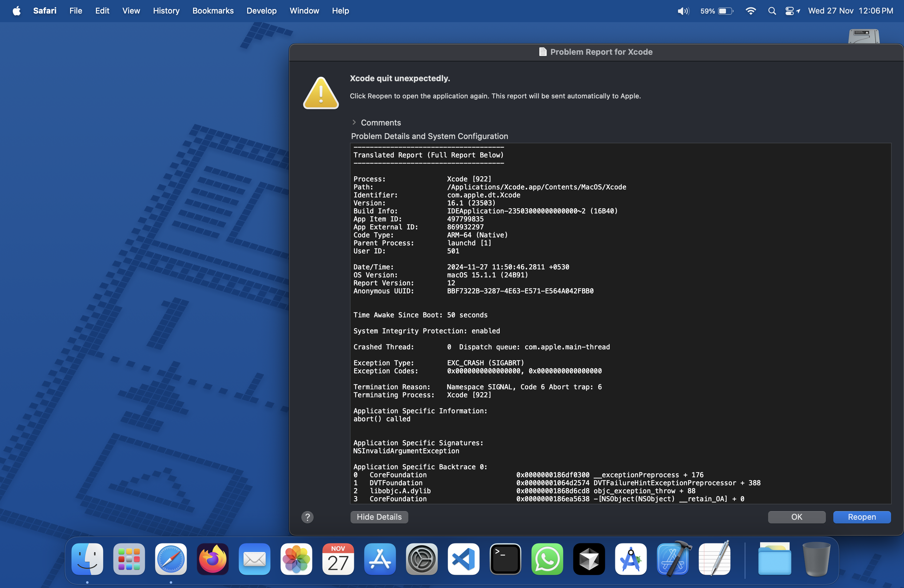The height and width of the screenshot is (588, 904).
Task: Open the History menu
Action: tap(166, 11)
